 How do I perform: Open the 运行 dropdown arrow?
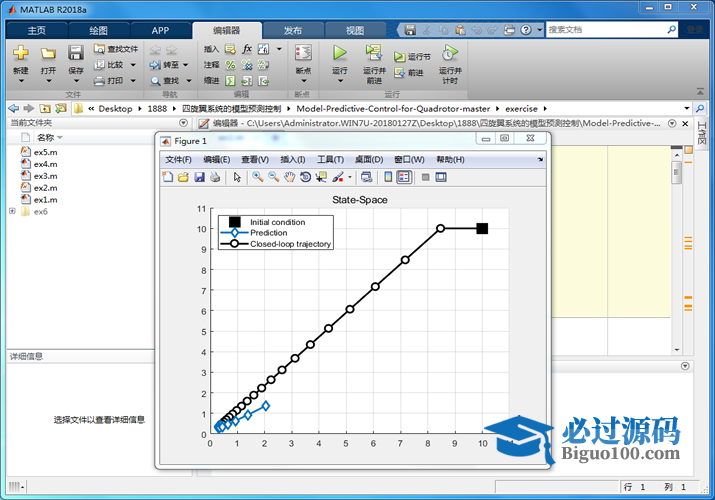340,81
